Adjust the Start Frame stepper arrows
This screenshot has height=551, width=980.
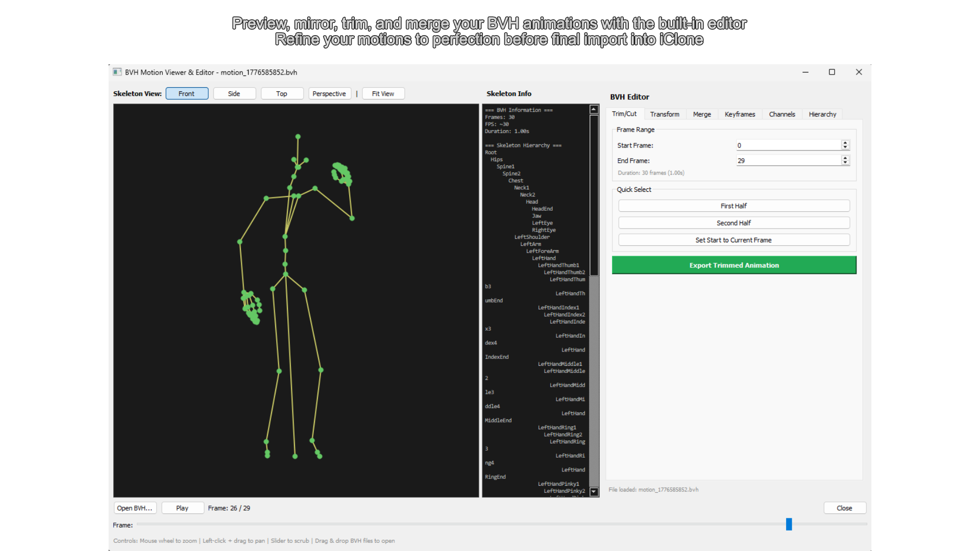click(845, 145)
